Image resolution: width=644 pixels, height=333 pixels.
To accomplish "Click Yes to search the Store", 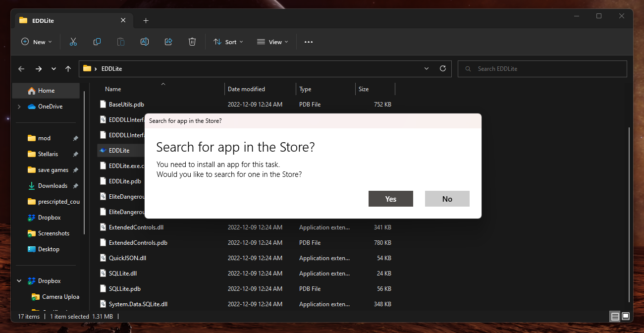I will point(391,199).
